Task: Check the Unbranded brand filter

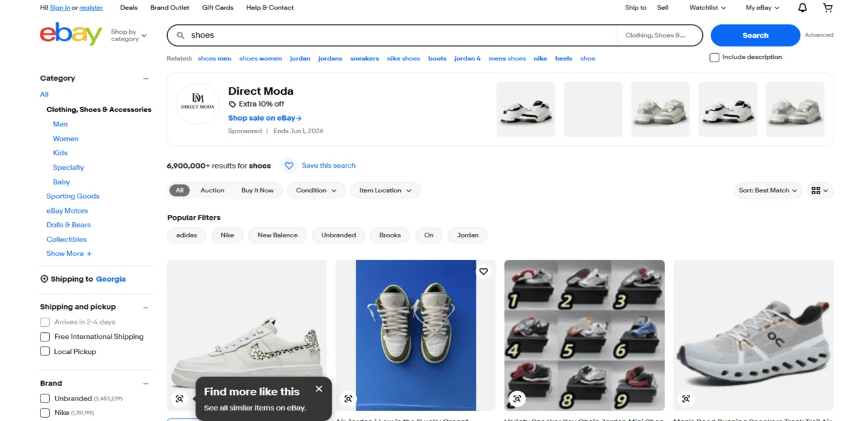Action: (x=45, y=398)
